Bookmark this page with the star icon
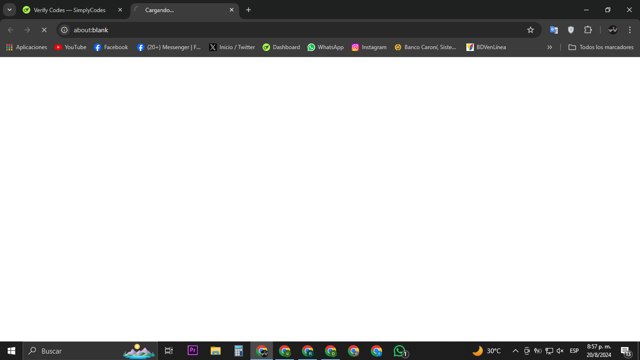 tap(530, 30)
